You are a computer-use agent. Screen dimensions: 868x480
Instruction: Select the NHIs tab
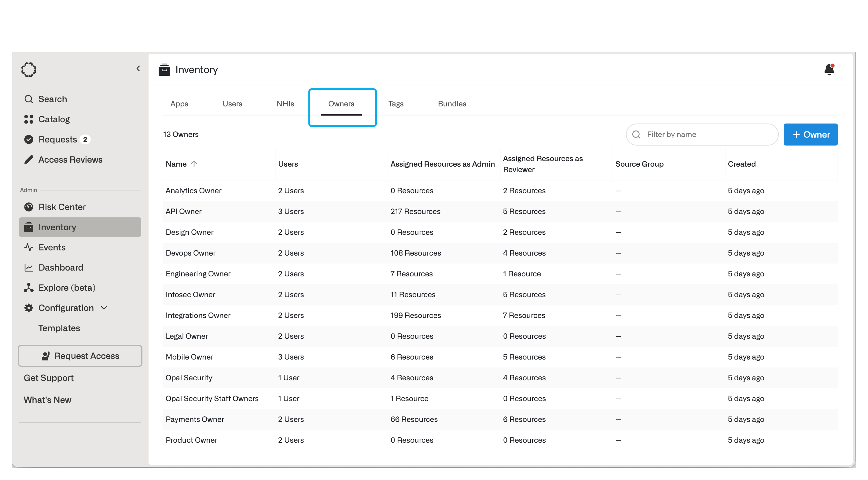pos(285,104)
